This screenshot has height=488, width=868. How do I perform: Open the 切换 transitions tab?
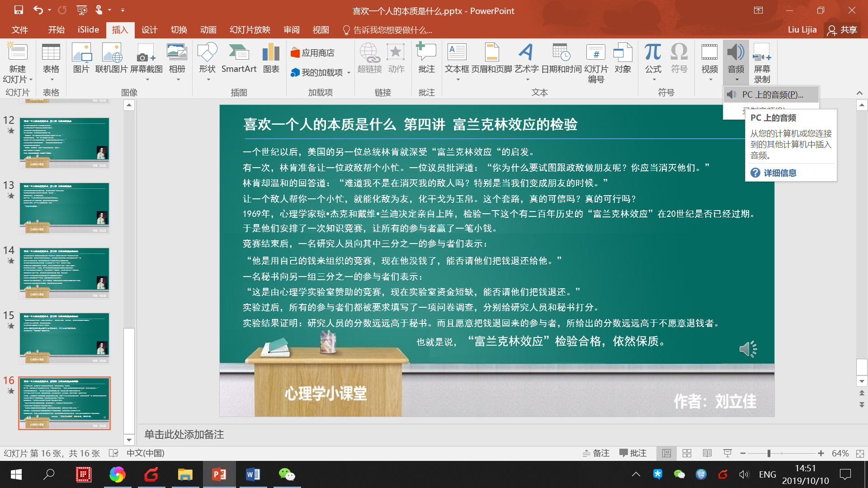(x=179, y=30)
